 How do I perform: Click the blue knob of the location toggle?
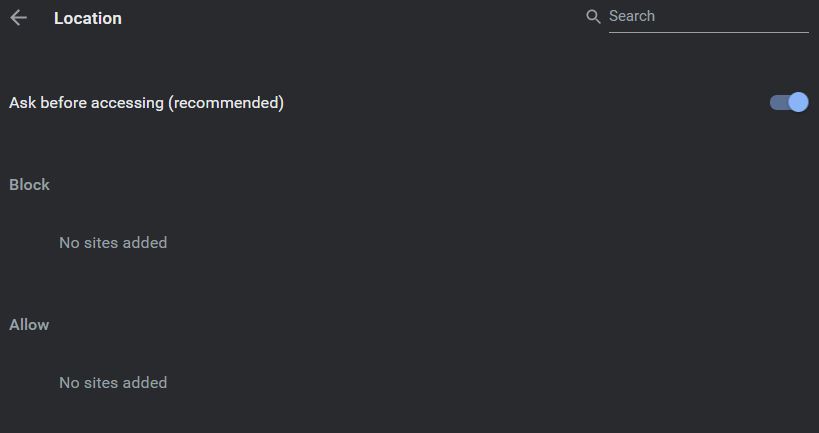coord(798,102)
